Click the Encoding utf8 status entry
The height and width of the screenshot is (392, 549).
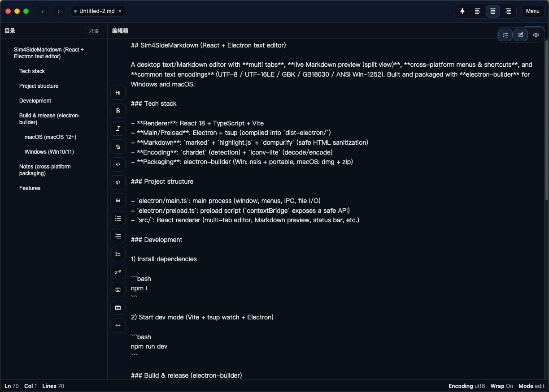coord(466,386)
